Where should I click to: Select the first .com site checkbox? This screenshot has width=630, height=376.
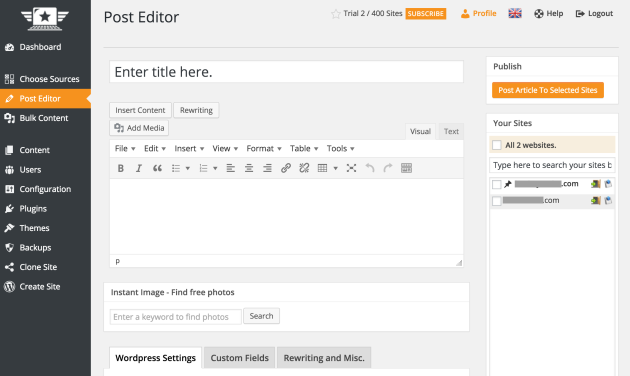tap(497, 184)
